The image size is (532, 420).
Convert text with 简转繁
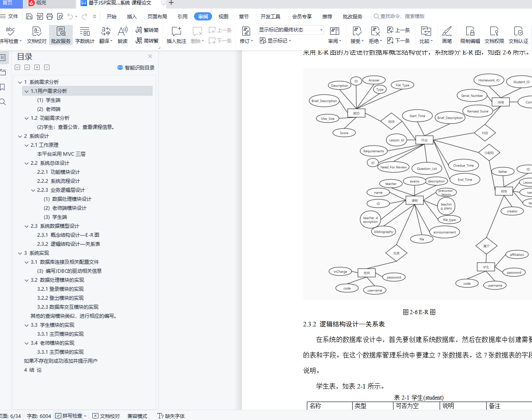(x=147, y=40)
